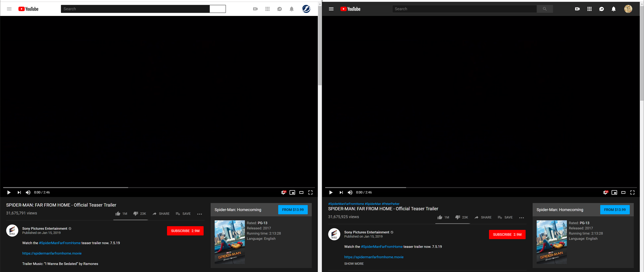Expand the description via SHOW MORE
Image resolution: width=644 pixels, height=272 pixels.
click(354, 263)
